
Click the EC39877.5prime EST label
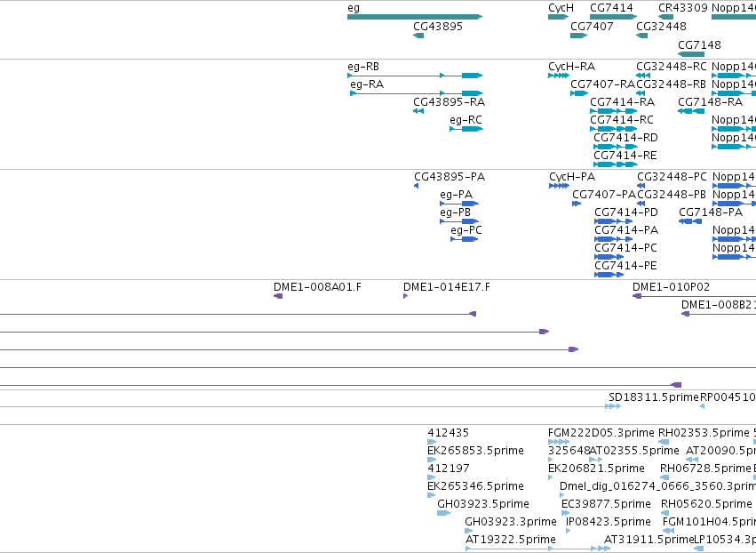(606, 504)
